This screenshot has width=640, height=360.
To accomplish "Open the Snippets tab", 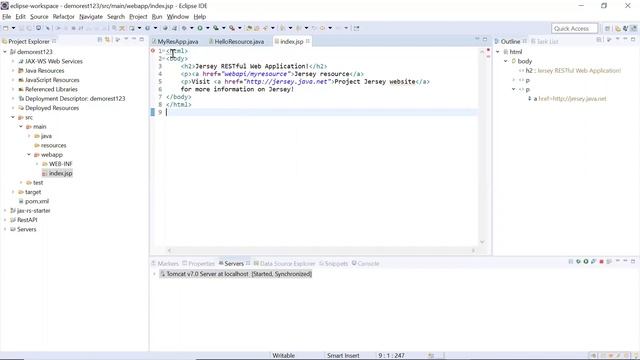I will tap(336, 264).
